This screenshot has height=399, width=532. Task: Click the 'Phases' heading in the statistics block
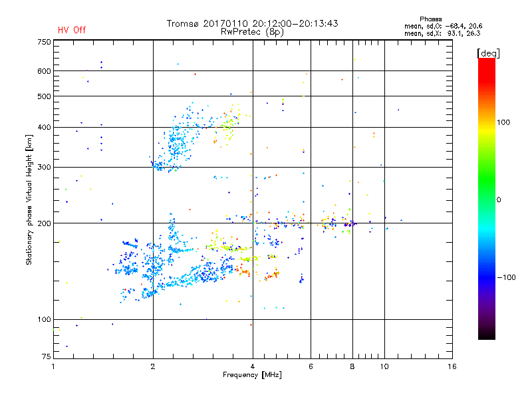(x=430, y=19)
